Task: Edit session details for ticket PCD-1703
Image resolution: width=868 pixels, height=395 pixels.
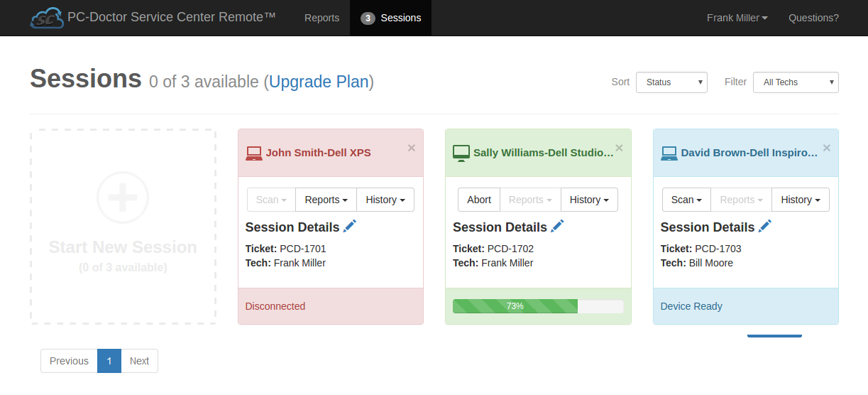Action: (765, 226)
